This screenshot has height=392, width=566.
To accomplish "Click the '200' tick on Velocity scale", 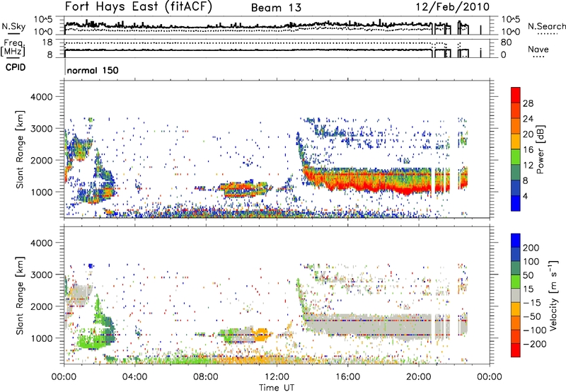I will click(531, 248).
